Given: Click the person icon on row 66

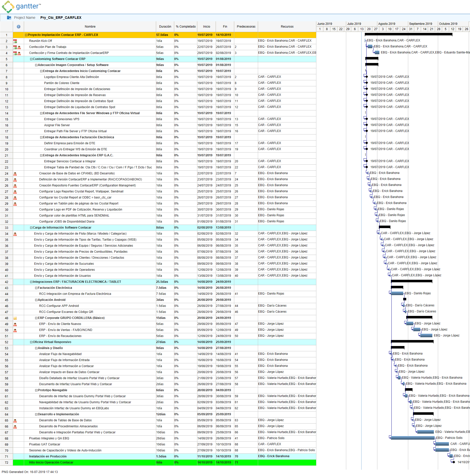Looking at the screenshot, I should (15, 427).
